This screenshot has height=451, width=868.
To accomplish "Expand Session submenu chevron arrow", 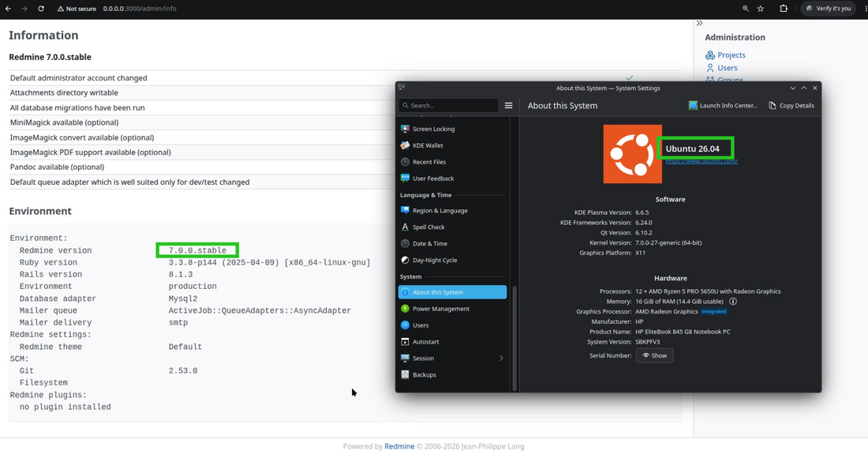I will 501,359.
